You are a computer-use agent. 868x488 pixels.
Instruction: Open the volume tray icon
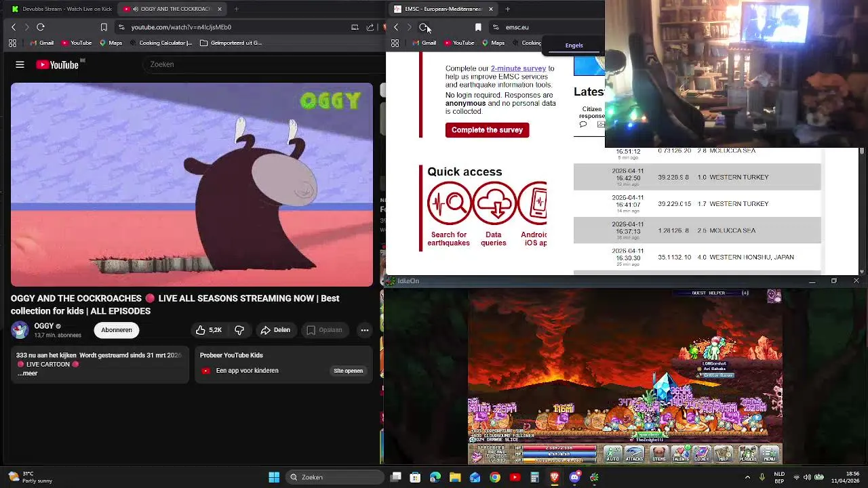point(808,477)
